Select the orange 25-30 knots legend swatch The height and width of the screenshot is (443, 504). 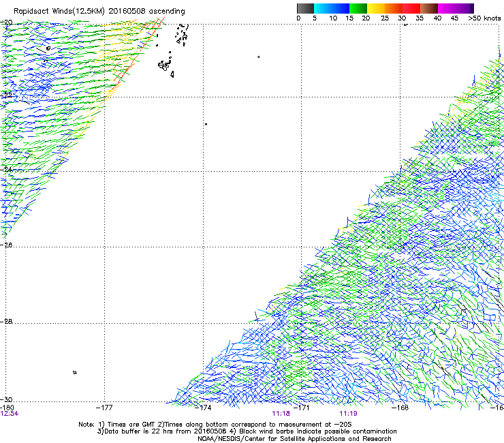(x=394, y=8)
